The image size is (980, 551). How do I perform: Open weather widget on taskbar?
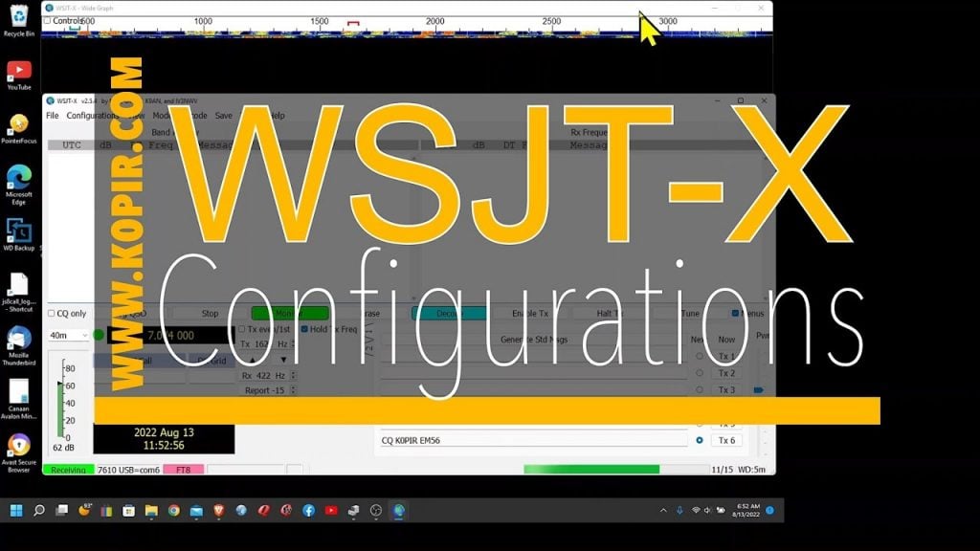84,511
